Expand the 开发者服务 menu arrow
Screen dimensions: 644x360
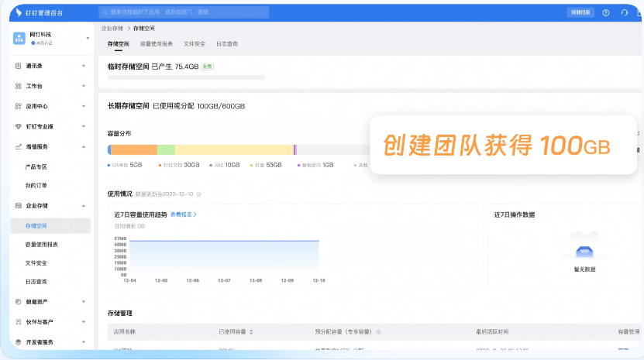point(84,342)
